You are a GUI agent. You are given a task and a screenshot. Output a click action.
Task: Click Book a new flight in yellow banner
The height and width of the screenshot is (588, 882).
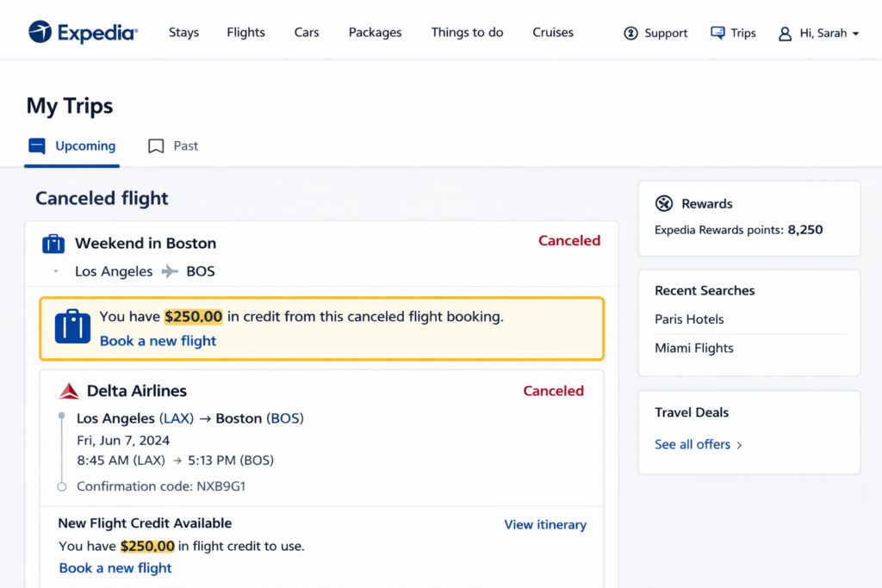(158, 341)
